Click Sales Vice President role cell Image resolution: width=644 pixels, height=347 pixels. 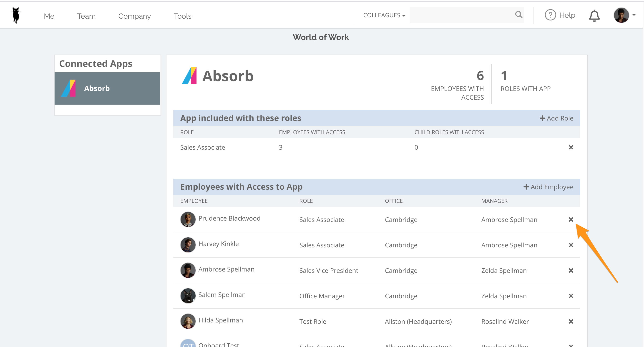click(x=329, y=271)
